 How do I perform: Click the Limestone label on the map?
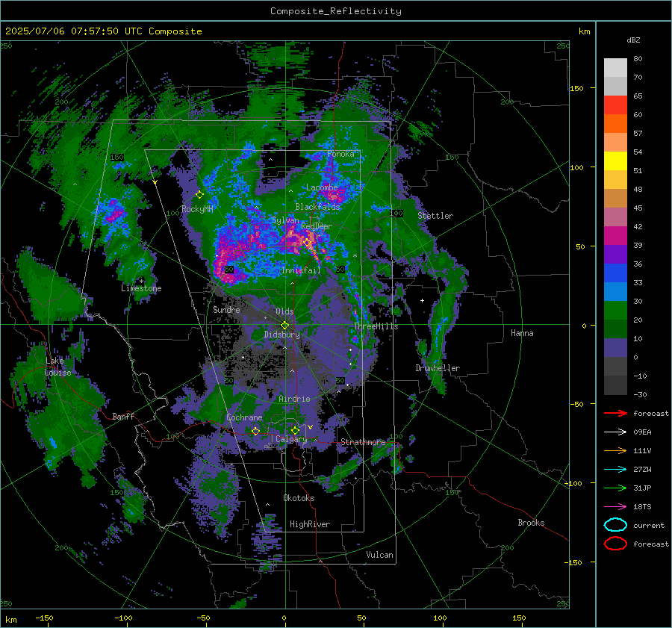click(x=141, y=288)
